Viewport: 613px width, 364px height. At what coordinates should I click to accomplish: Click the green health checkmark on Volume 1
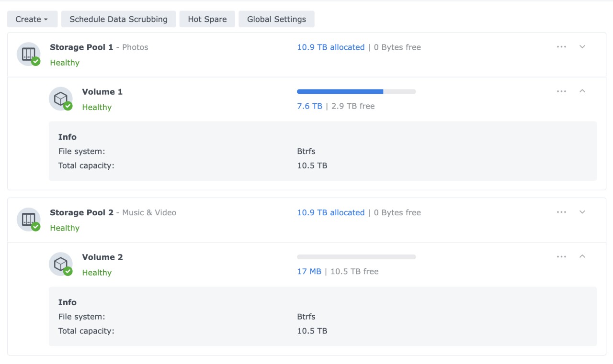click(68, 106)
